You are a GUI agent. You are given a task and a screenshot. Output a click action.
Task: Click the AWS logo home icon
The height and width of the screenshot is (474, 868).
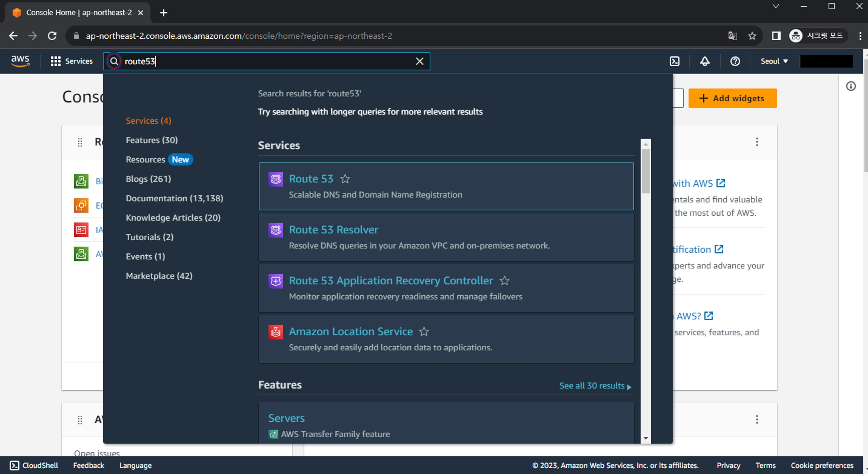pyautogui.click(x=20, y=61)
